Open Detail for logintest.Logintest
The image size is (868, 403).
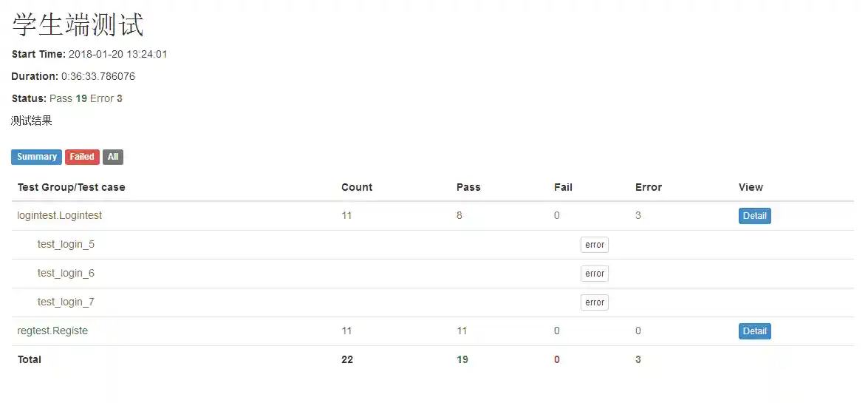click(754, 216)
